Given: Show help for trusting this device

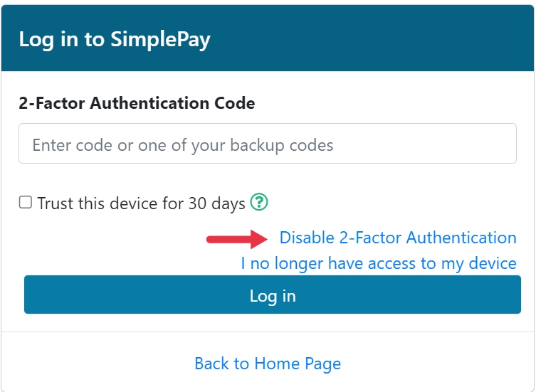Looking at the screenshot, I should pos(260,203).
